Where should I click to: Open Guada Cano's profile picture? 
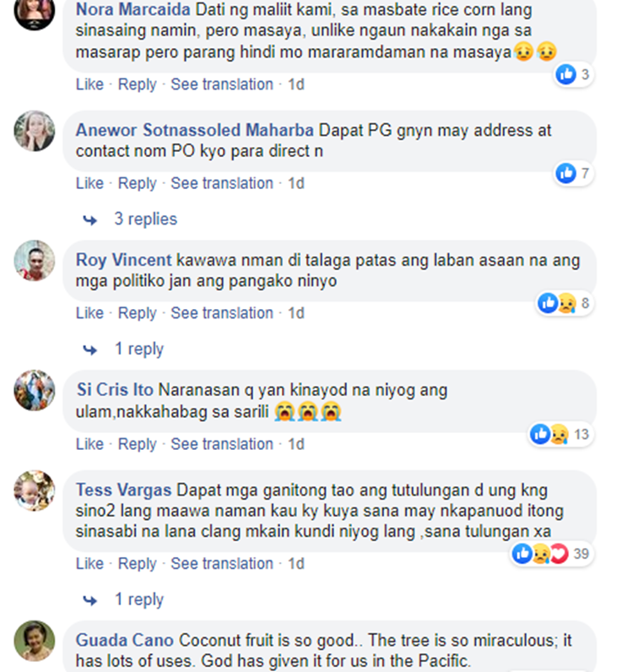35,641
